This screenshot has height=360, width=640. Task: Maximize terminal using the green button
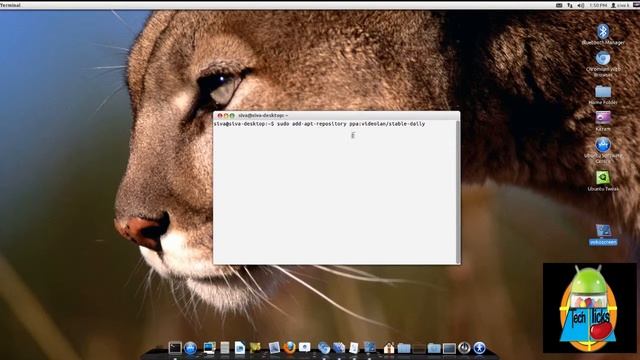coord(232,116)
